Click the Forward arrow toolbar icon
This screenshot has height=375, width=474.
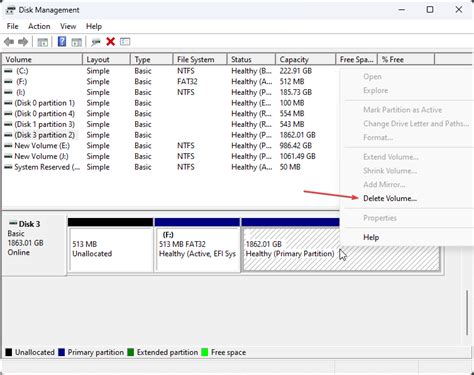click(23, 42)
